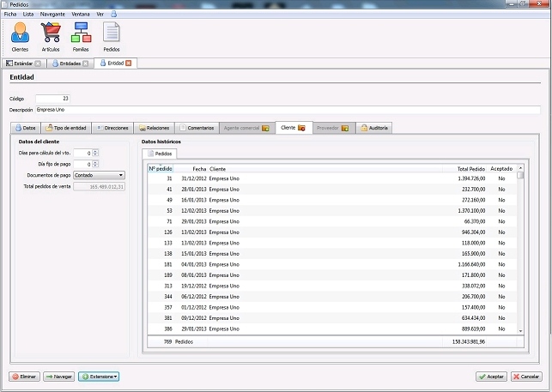552x392 pixels.
Task: Close the Estándar tab
Action: pos(38,63)
